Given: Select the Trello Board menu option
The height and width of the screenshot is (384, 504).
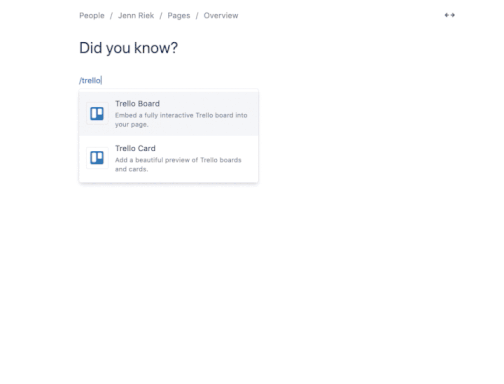Looking at the screenshot, I should point(169,113).
